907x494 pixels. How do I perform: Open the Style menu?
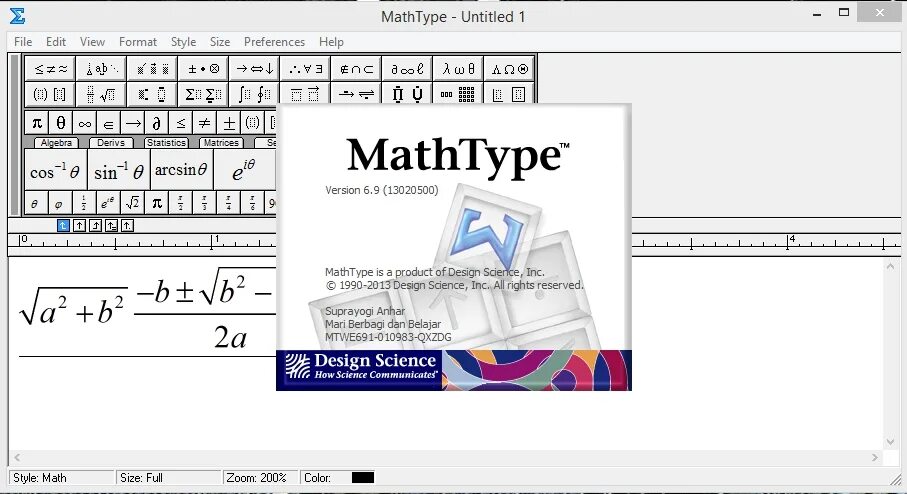click(183, 42)
